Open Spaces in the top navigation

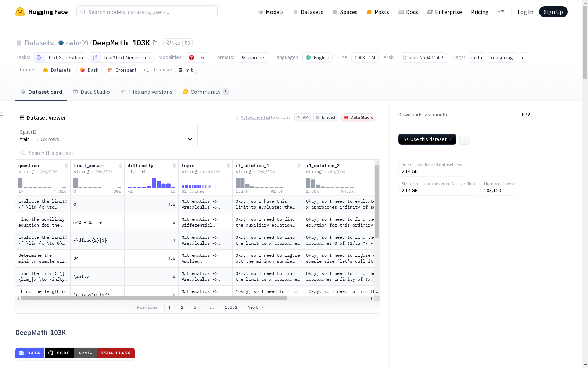[x=345, y=12]
